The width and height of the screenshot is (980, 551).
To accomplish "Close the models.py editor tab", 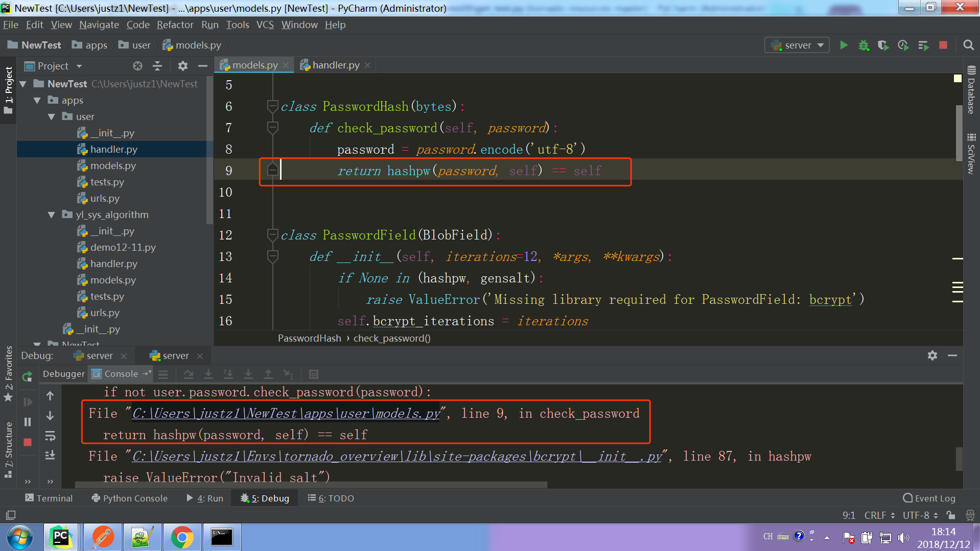I will (x=286, y=65).
